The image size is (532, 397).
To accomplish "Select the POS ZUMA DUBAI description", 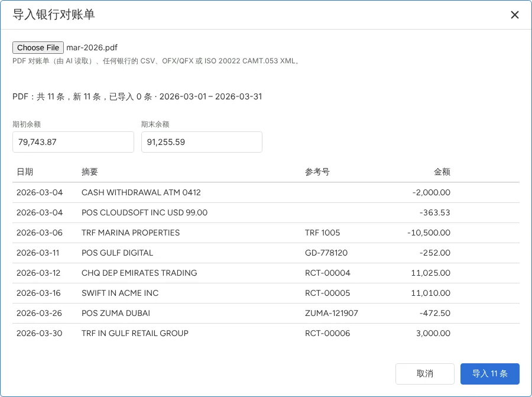I will point(116,313).
